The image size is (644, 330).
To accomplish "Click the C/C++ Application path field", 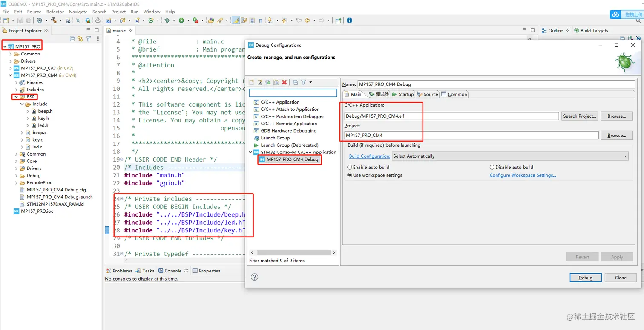I will [451, 116].
